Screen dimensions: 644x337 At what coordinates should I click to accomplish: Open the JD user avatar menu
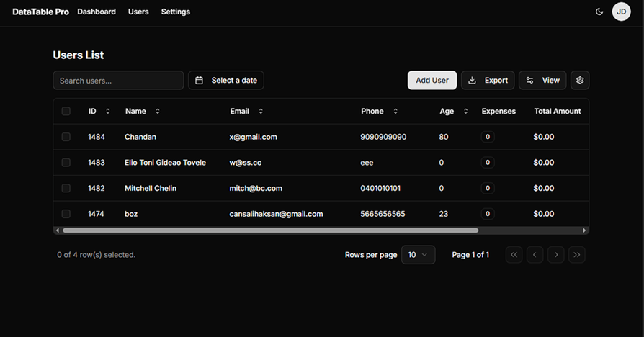[621, 12]
